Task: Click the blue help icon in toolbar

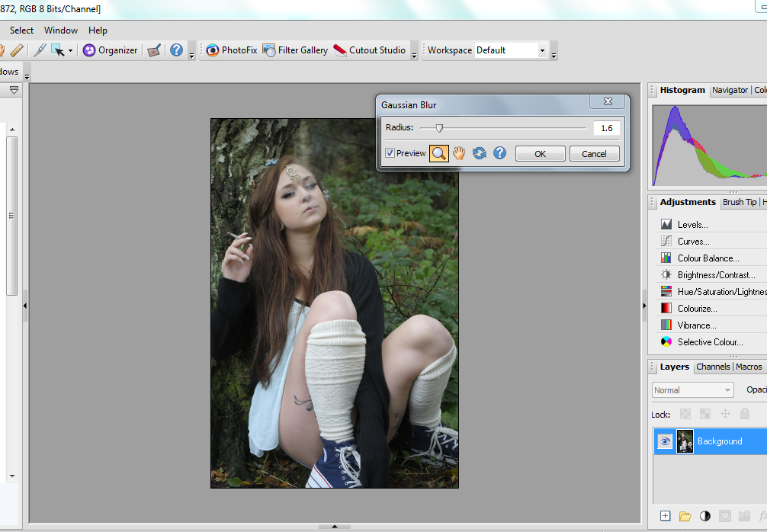Action: [177, 50]
